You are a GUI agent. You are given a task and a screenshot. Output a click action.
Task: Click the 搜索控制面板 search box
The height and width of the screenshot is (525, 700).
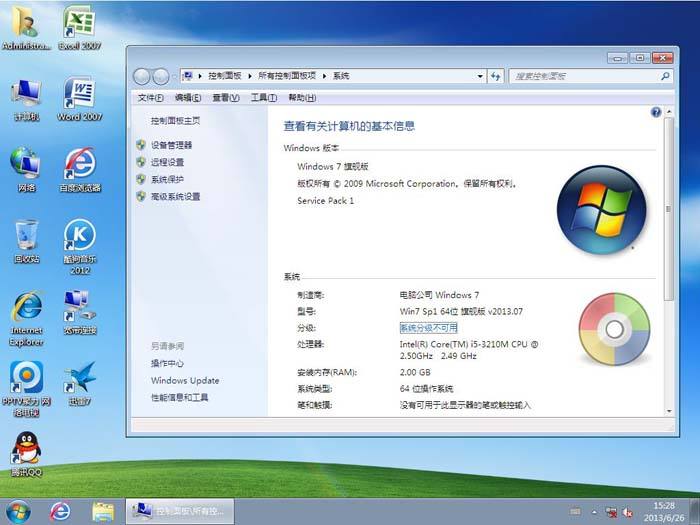tap(583, 76)
